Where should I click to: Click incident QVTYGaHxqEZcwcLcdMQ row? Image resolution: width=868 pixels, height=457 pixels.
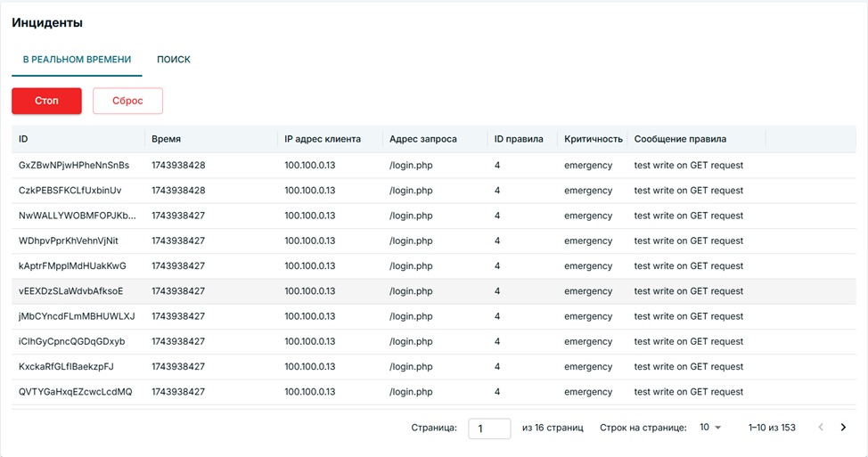pos(76,392)
